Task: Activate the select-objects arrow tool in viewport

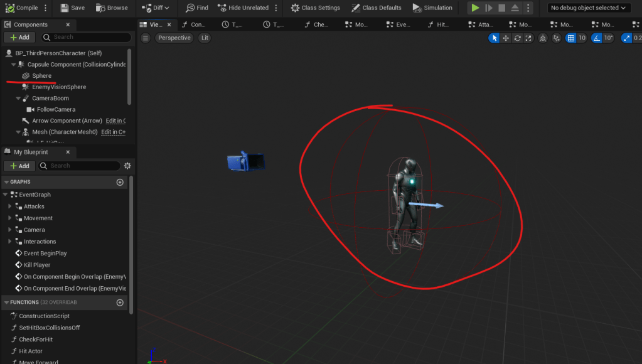Action: click(495, 38)
